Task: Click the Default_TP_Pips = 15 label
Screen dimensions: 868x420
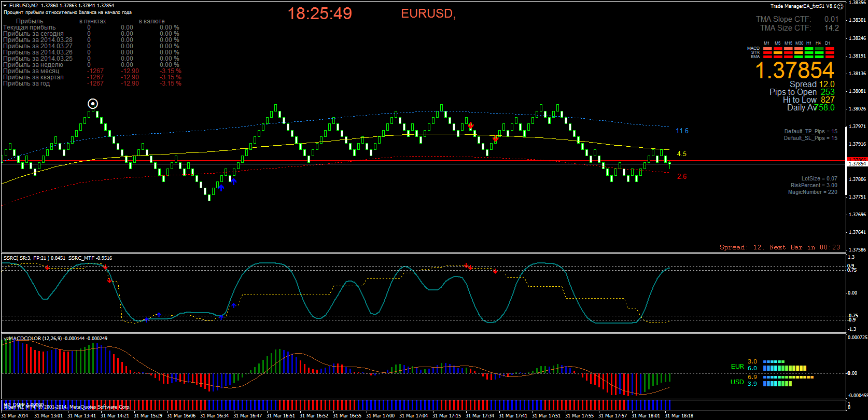Action: point(810,131)
